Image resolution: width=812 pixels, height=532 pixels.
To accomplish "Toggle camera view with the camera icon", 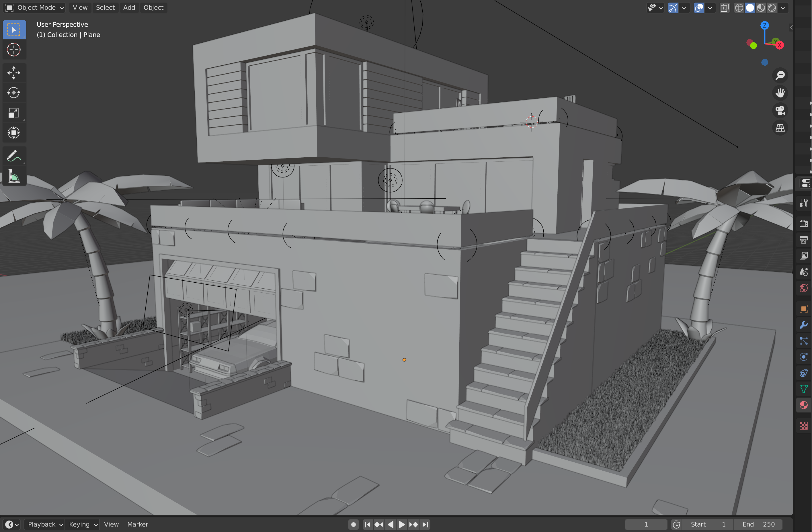I will pyautogui.click(x=780, y=110).
